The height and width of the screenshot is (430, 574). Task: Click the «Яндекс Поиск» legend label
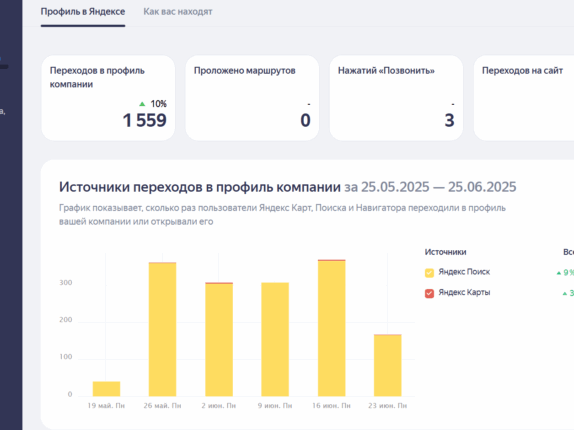464,272
